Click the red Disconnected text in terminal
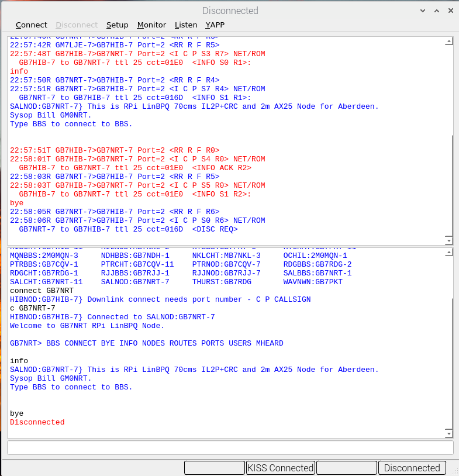 click(x=37, y=422)
